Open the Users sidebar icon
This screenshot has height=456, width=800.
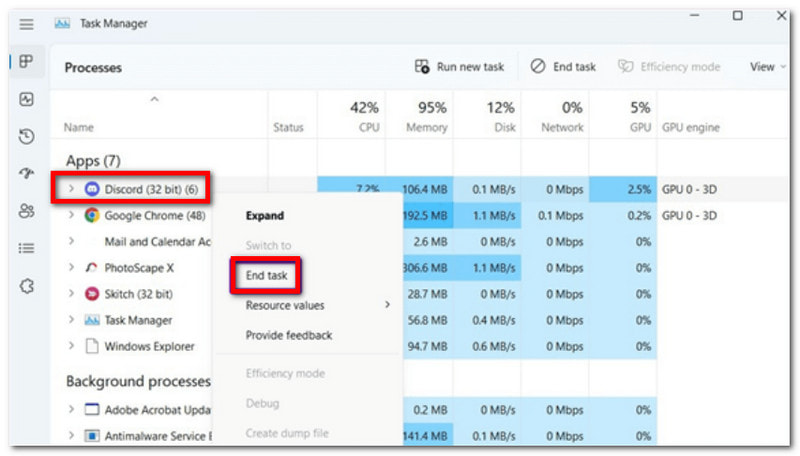point(27,211)
